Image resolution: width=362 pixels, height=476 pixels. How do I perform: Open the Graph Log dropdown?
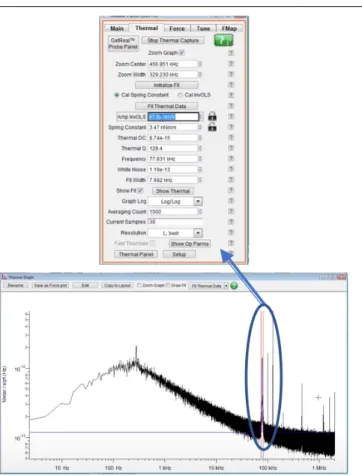(x=198, y=201)
